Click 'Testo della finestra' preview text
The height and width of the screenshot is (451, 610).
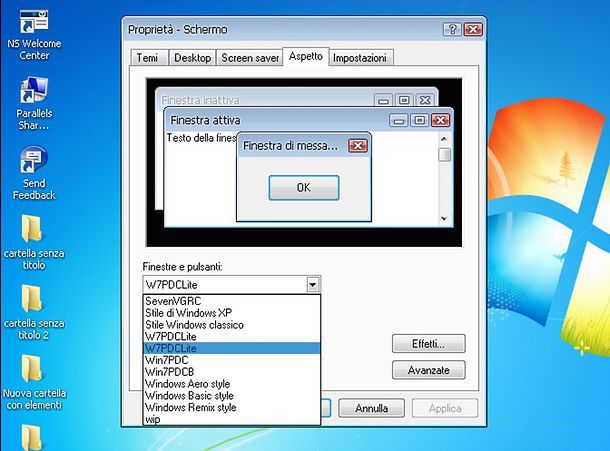(x=202, y=138)
